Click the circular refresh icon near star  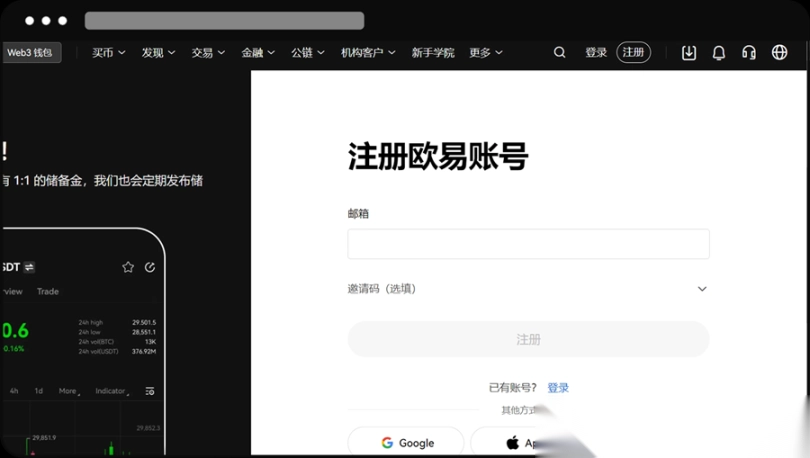click(150, 267)
